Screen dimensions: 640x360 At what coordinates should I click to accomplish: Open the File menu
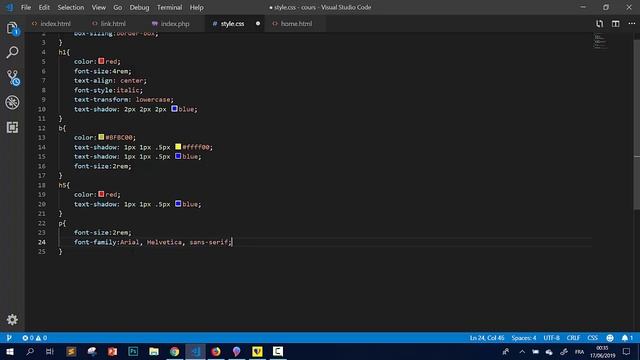coord(26,7)
